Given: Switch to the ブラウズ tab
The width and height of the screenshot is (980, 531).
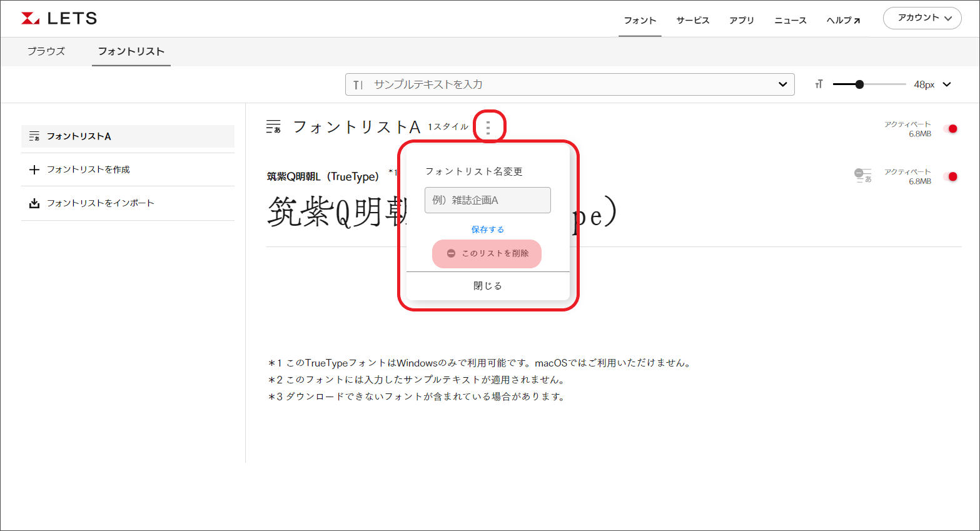Looking at the screenshot, I should point(46,51).
